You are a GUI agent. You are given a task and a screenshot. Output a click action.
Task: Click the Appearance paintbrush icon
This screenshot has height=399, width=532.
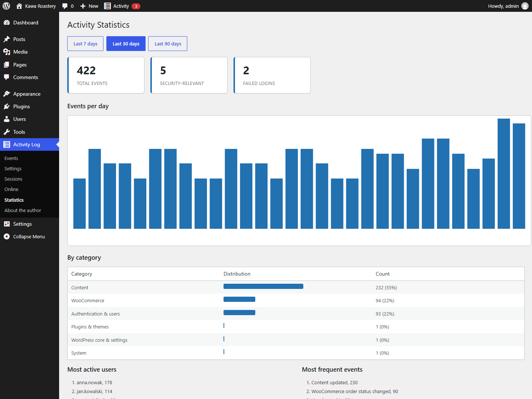(7, 94)
